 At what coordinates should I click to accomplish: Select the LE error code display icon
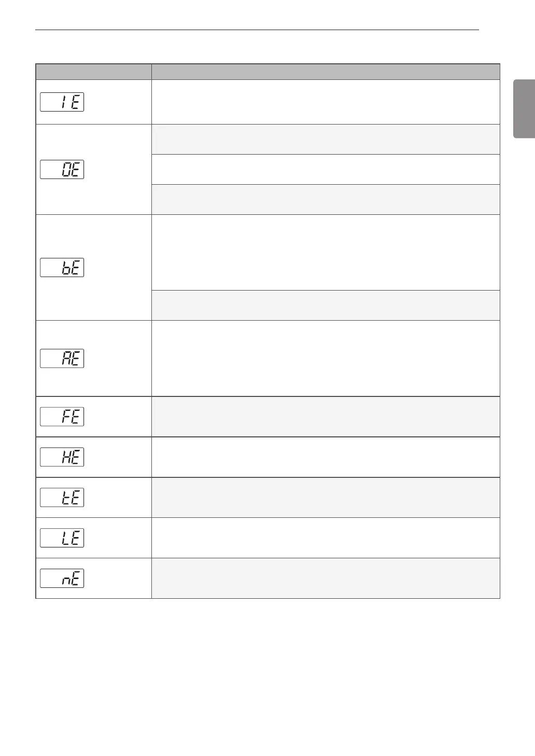click(62, 538)
